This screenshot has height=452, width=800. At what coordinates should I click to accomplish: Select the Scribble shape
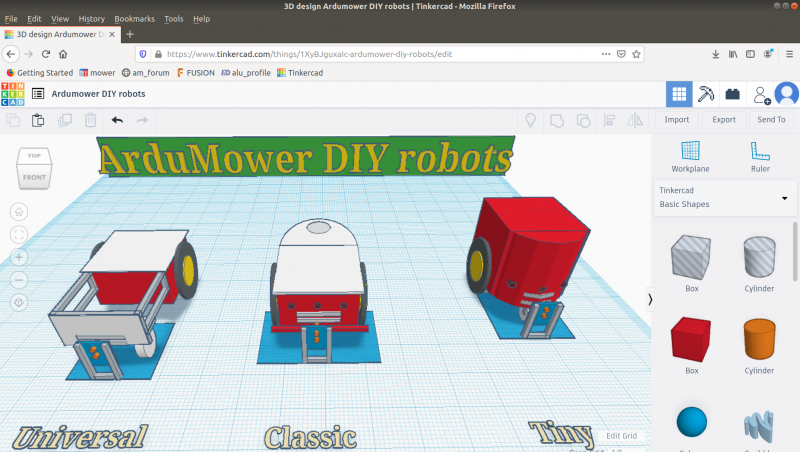click(x=759, y=426)
